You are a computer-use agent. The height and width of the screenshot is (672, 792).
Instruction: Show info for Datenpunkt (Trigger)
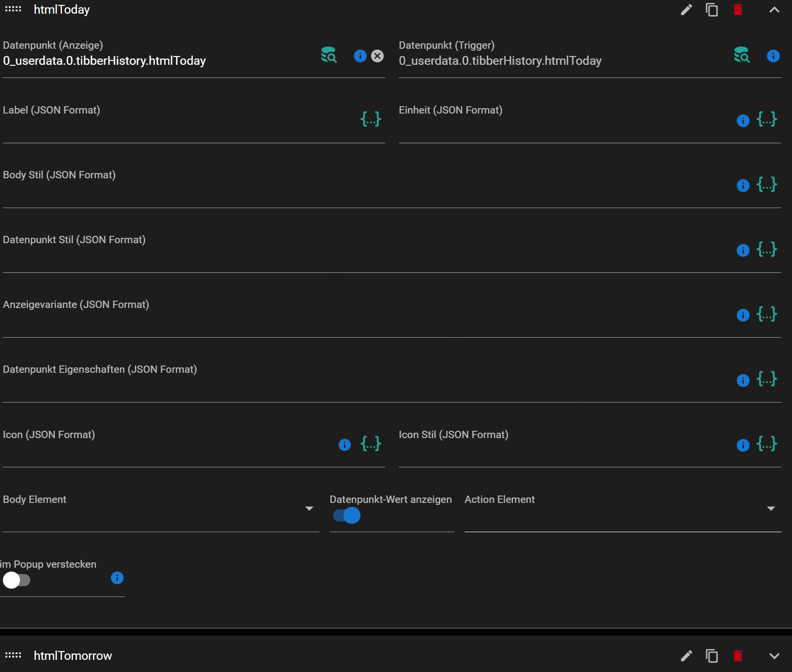[773, 56]
